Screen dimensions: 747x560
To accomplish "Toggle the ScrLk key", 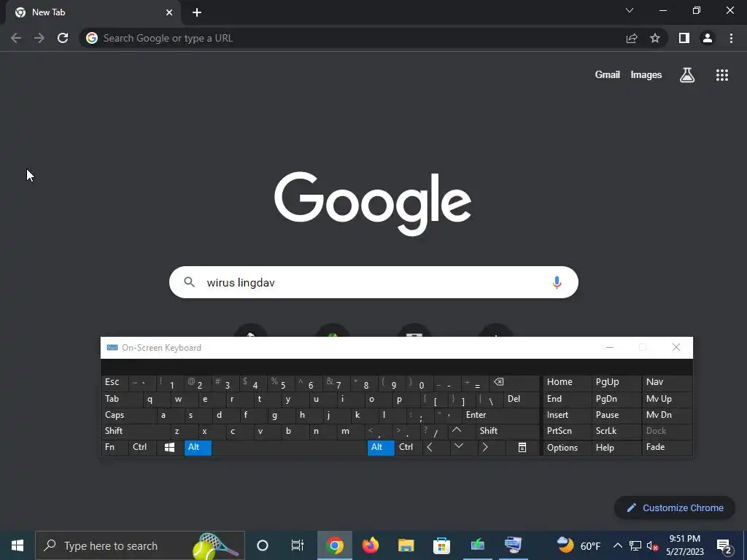I will (x=616, y=431).
